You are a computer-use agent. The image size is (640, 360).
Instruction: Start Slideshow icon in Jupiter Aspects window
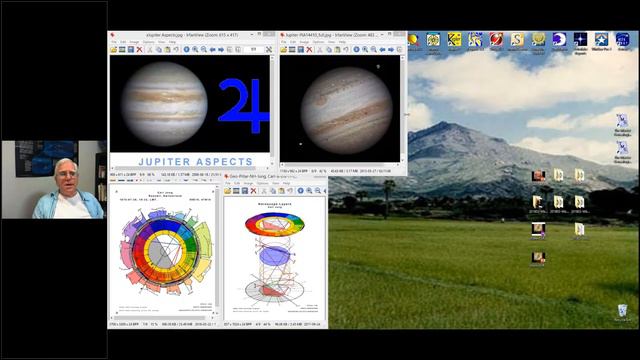[122, 49]
